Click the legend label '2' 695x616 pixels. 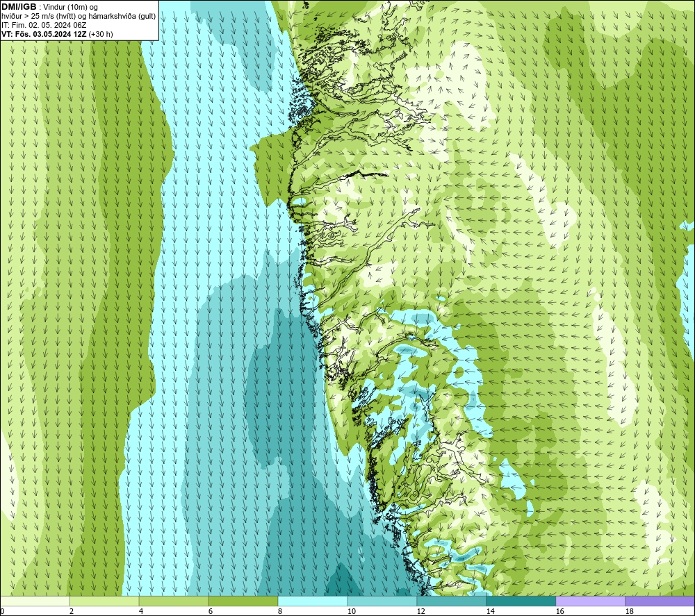pos(72,611)
